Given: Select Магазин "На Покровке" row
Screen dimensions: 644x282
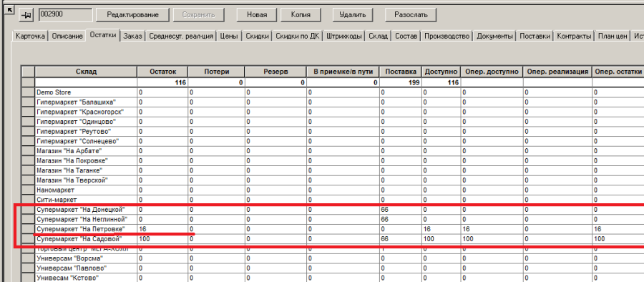Looking at the screenshot, I should (x=333, y=161).
